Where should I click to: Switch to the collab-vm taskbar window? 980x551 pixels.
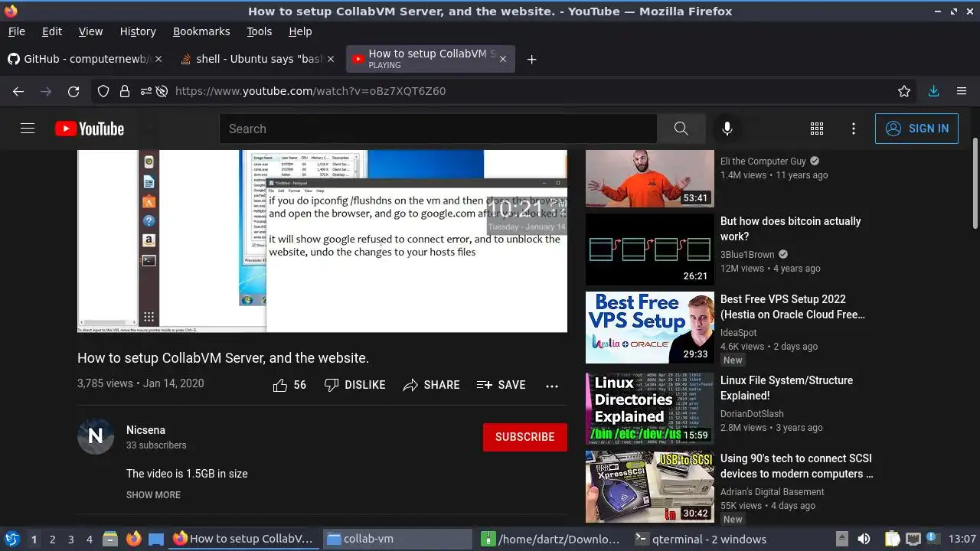(397, 539)
